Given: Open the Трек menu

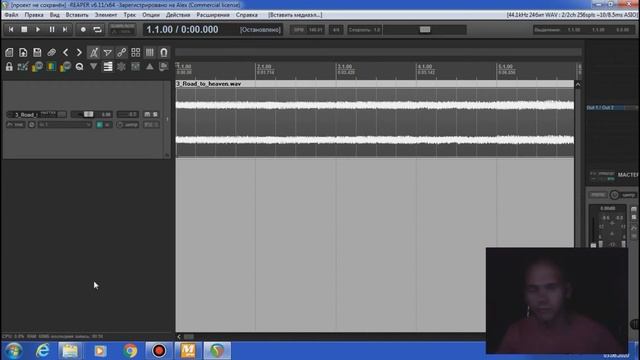Looking at the screenshot, I should [130, 15].
